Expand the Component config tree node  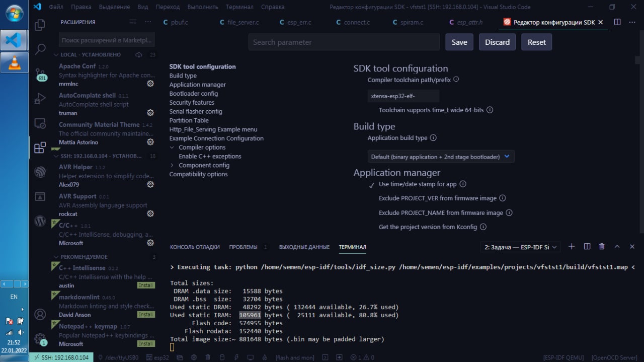point(172,165)
